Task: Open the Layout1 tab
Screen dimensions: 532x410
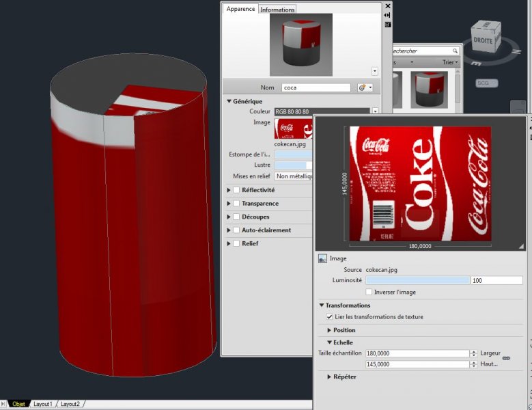Action: (43, 404)
